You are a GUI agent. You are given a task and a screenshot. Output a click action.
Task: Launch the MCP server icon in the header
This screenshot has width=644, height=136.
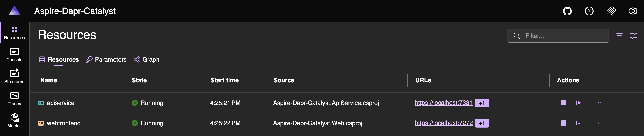click(611, 11)
